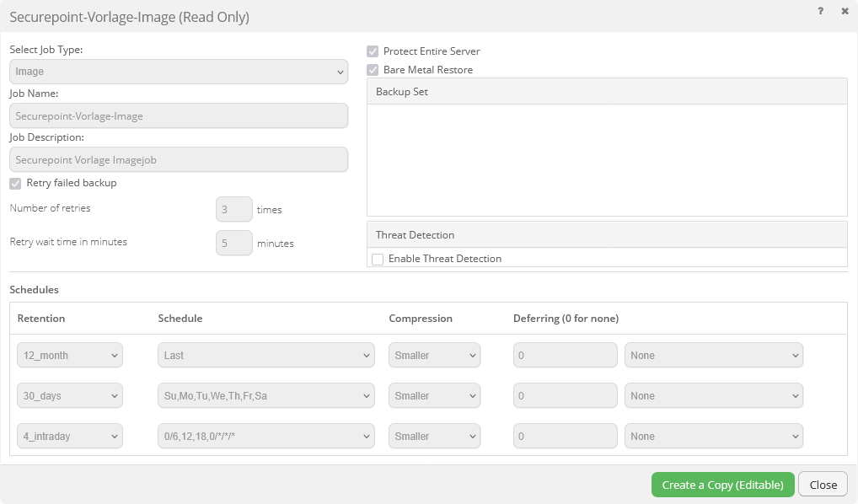Screen dimensions: 858x504
Task: Open deferring unit dropdown in 30_days row
Action: click(713, 396)
